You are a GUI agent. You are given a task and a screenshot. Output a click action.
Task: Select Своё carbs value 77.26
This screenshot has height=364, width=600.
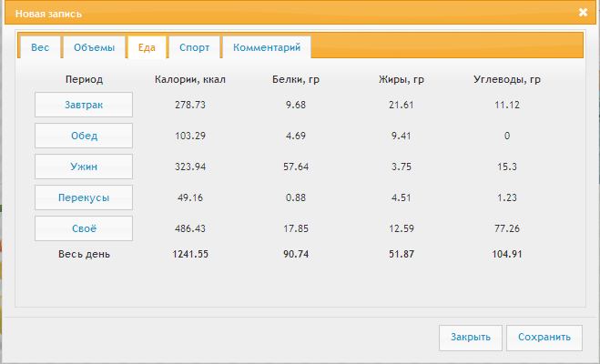click(507, 228)
